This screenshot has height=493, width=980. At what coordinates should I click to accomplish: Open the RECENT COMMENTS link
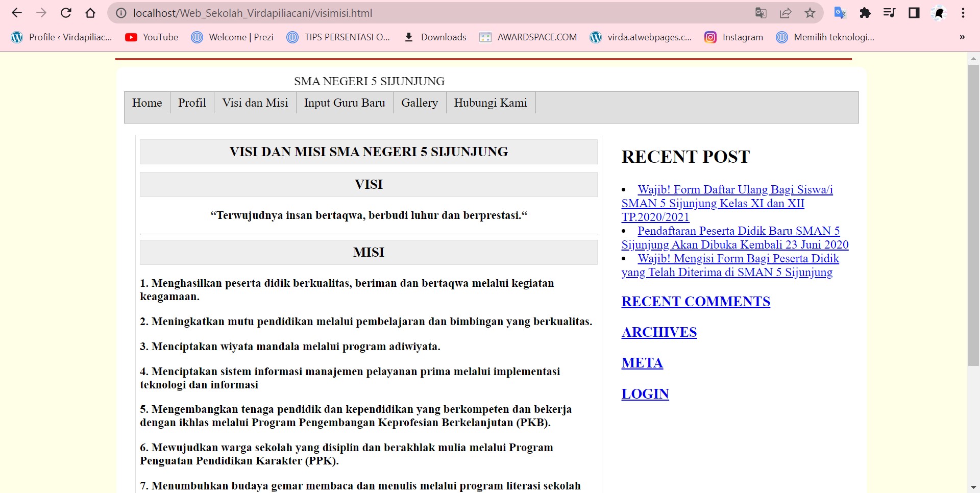[696, 302]
